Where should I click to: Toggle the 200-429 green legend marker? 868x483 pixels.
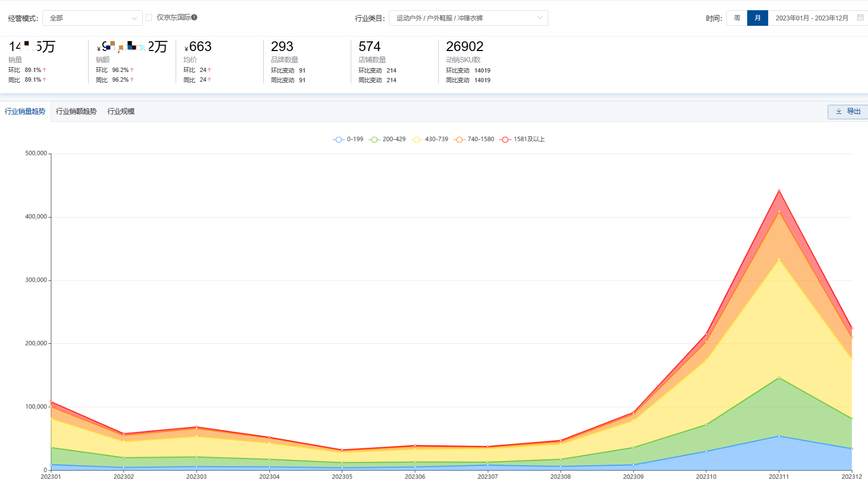374,140
